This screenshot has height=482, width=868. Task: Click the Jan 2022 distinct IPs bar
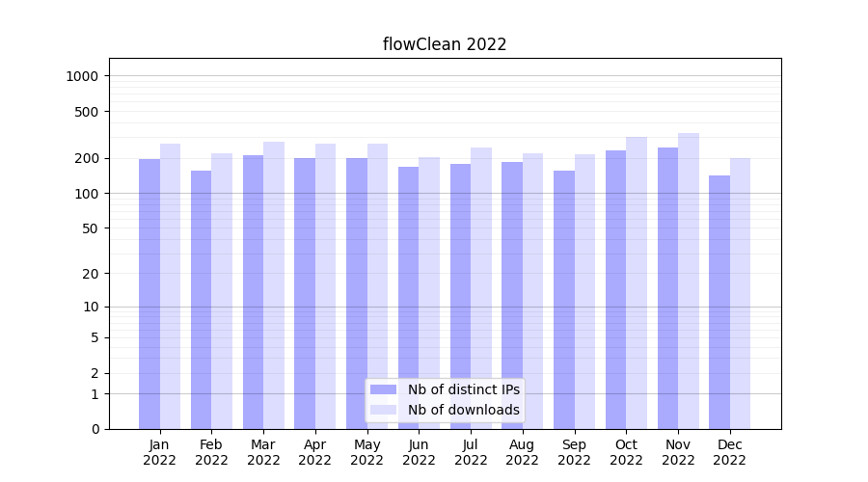(149, 294)
